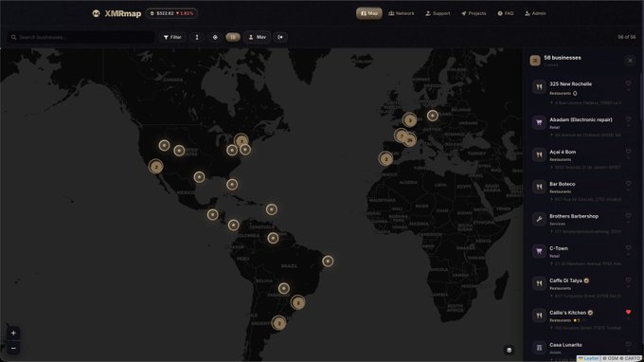Open Brothers Barbershop listing title

(574, 216)
